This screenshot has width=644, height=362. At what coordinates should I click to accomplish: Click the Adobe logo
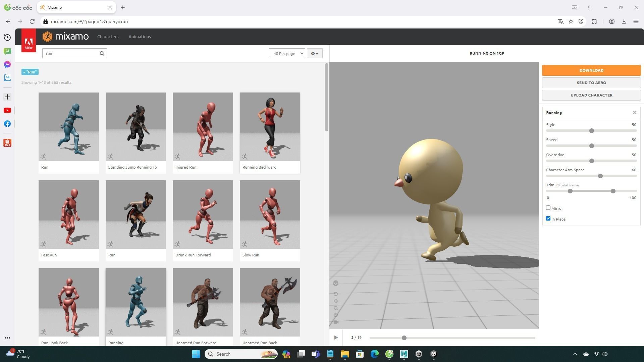coord(29,40)
